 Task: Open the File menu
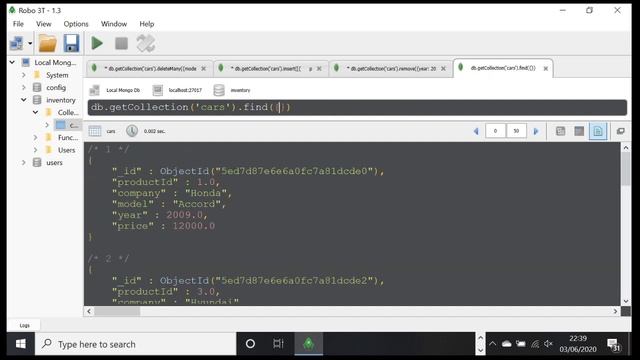click(18, 24)
